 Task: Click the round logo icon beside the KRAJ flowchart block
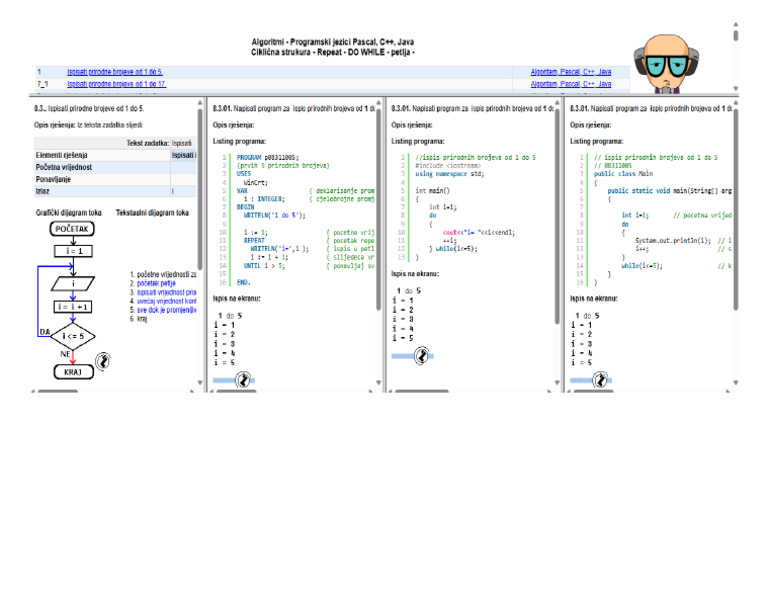point(103,362)
